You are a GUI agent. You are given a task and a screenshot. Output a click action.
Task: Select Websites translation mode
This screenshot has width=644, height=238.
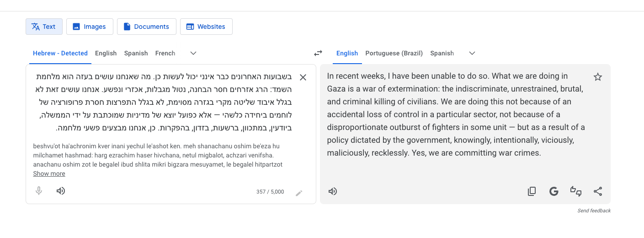(206, 27)
